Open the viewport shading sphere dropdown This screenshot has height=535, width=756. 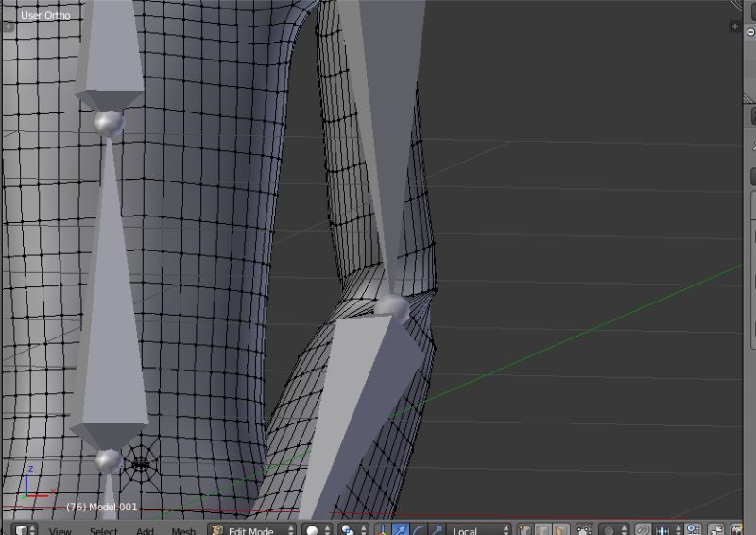pyautogui.click(x=318, y=529)
